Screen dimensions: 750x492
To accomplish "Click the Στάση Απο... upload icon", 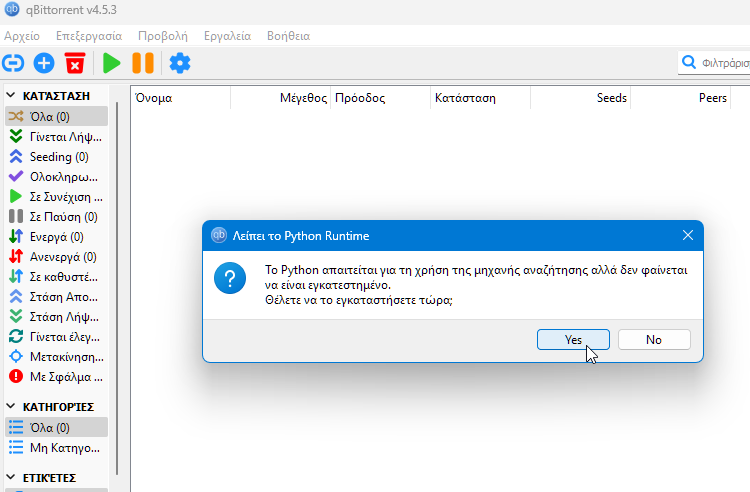I will click(16, 296).
